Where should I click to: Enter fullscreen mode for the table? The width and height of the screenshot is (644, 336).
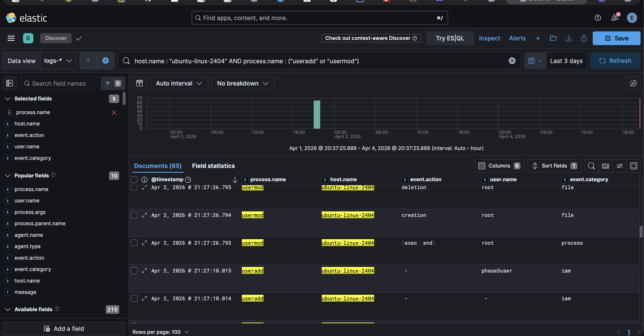634,166
